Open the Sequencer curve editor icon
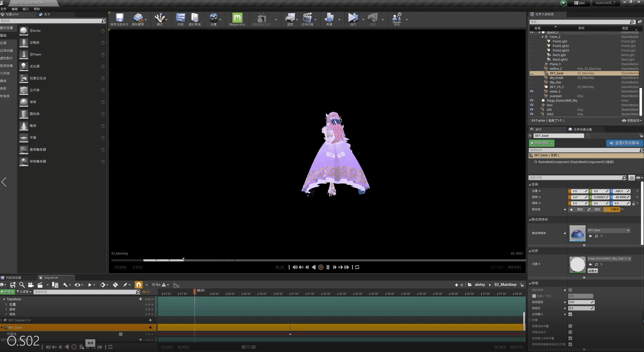This screenshot has width=644, height=352. 177,285
